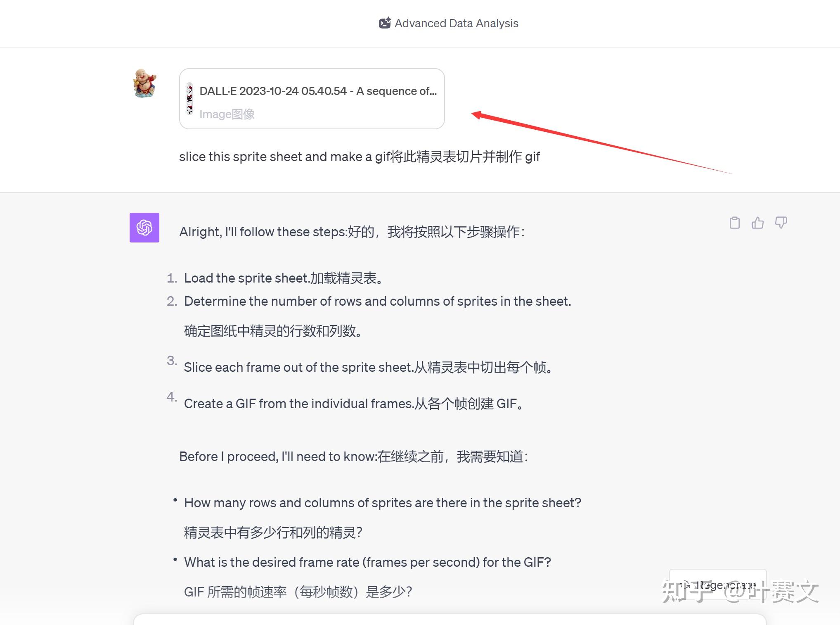Click the 'Slice each frame out' step
The width and height of the screenshot is (840, 625).
tap(368, 367)
